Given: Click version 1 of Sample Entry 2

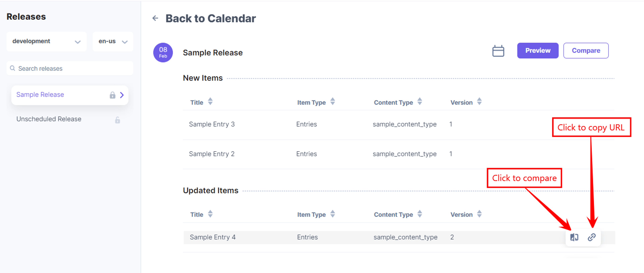Looking at the screenshot, I should tap(451, 154).
